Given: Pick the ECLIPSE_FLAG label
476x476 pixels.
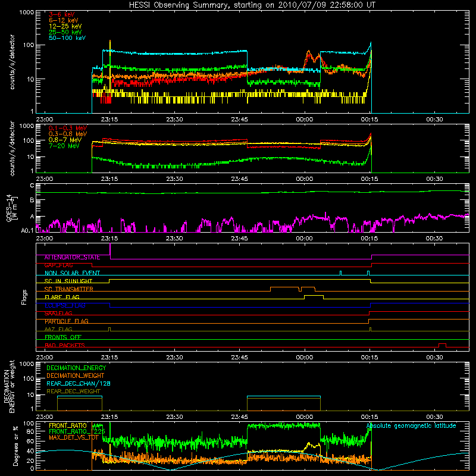Looking at the screenshot, I should click(65, 305).
